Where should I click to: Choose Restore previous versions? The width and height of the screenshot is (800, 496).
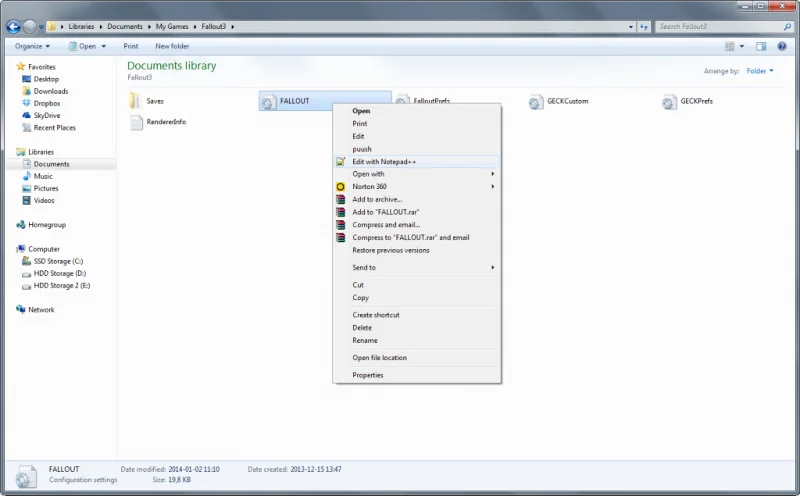(416, 251)
